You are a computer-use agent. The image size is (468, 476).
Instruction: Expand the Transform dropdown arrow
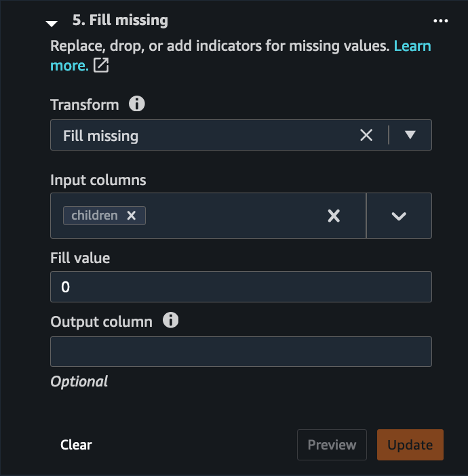tap(410, 135)
